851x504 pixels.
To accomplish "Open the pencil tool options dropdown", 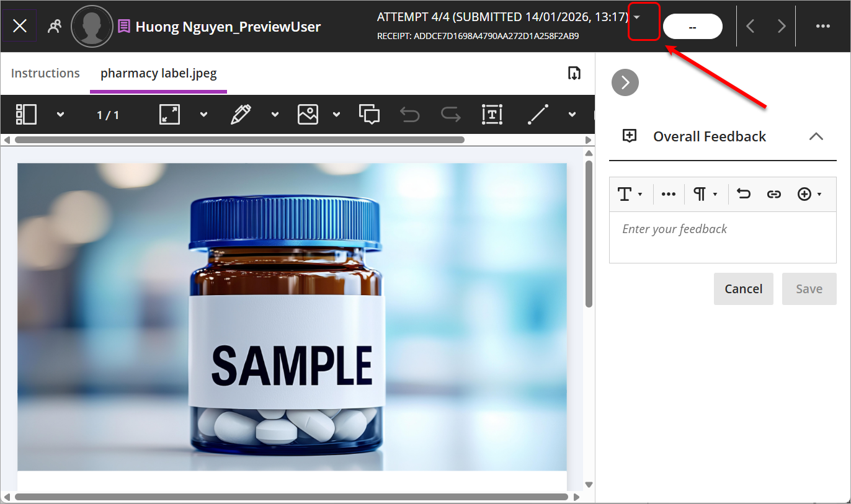I will click(275, 115).
